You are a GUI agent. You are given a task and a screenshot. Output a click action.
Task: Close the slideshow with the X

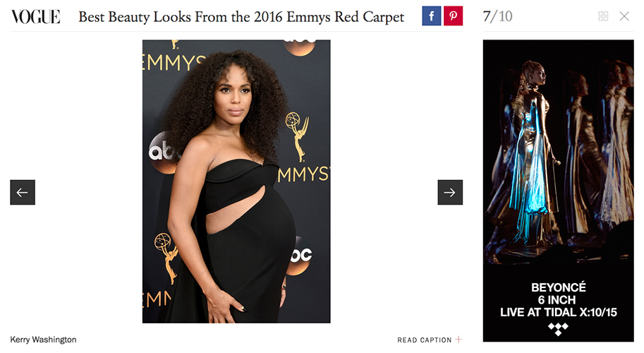pos(624,16)
